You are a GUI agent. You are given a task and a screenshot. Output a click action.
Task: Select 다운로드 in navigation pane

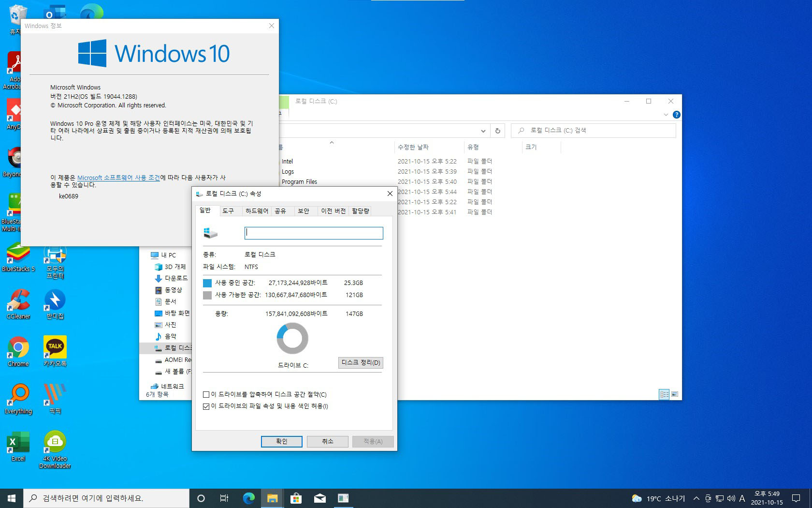(x=171, y=278)
